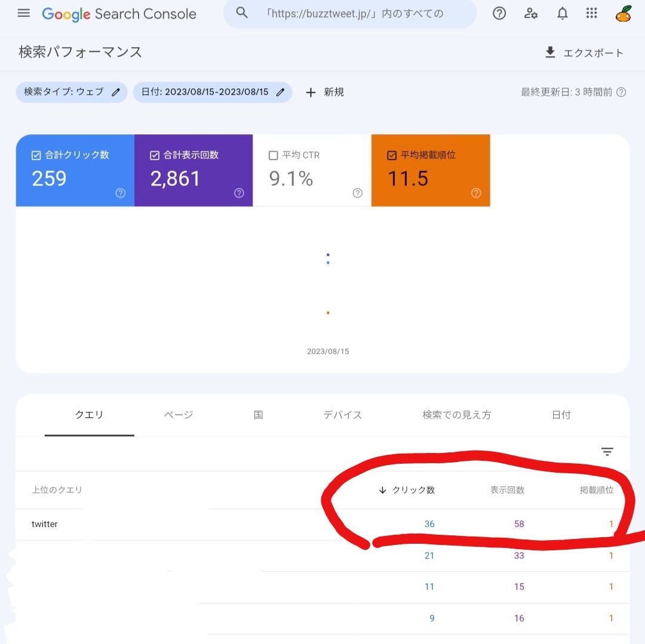Select the クエリ tab
The image size is (645, 644).
[89, 415]
